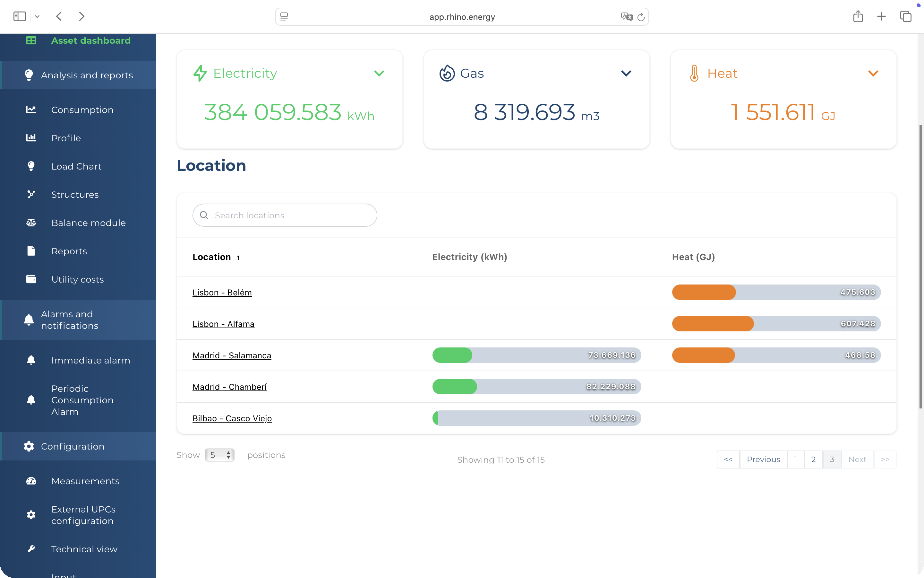Click the Lisbon - Alfama heat bar 607.428

click(x=776, y=324)
